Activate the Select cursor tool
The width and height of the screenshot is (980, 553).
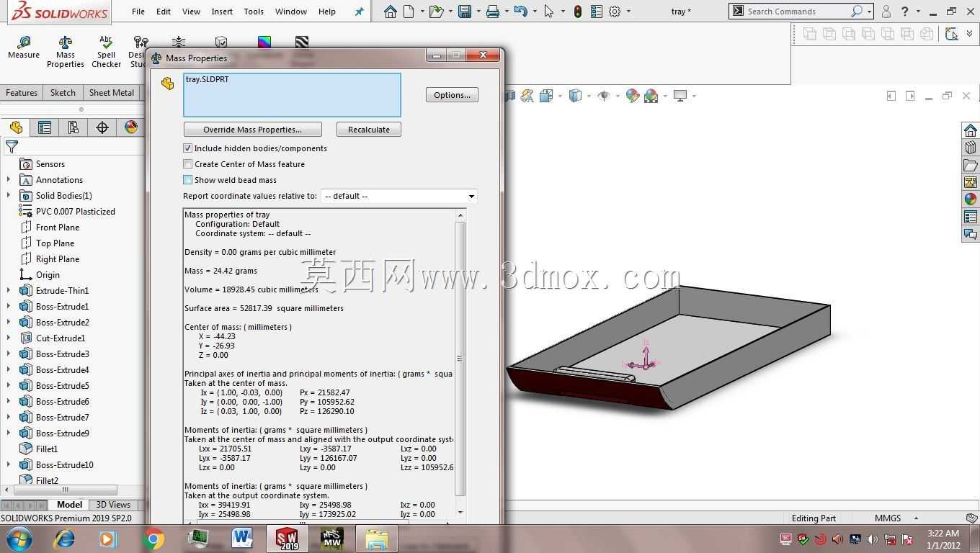click(x=549, y=12)
